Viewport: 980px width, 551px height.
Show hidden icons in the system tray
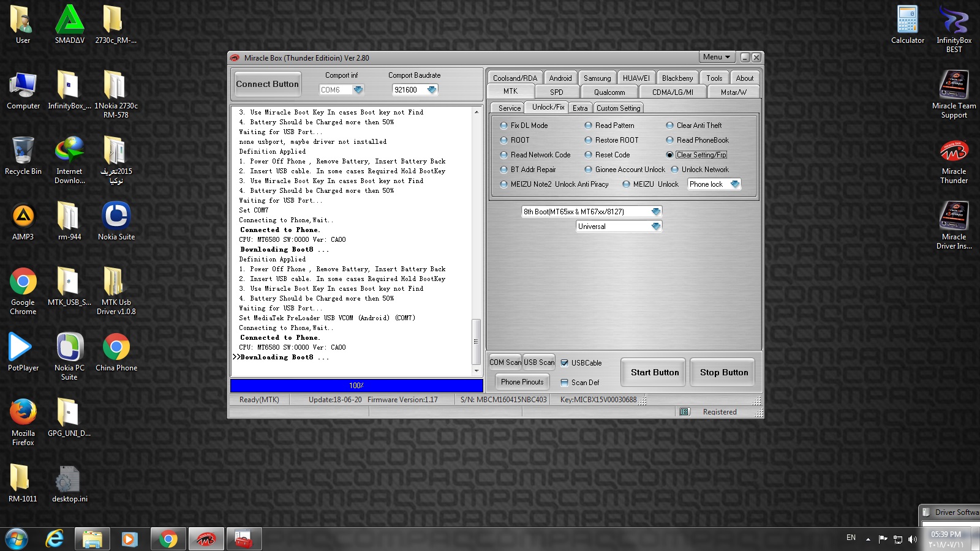(x=868, y=539)
